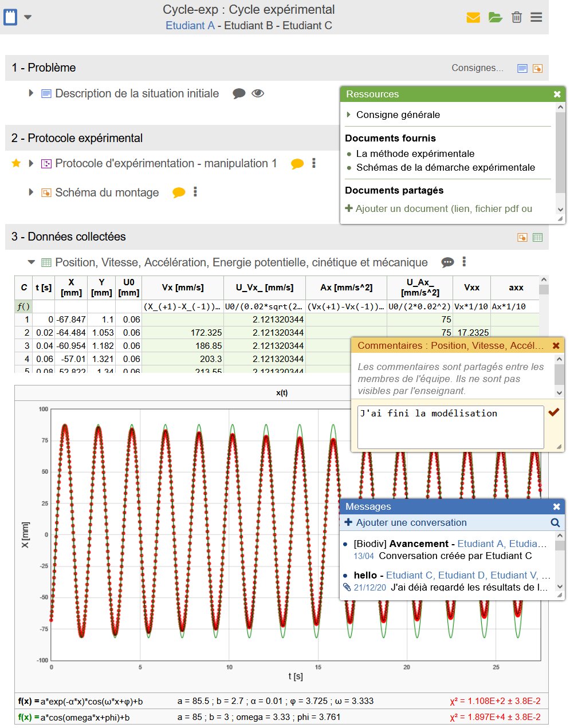Viewport: 570px width, 728px height.
Task: Expand Description de la situation initiale
Action: click(x=31, y=93)
